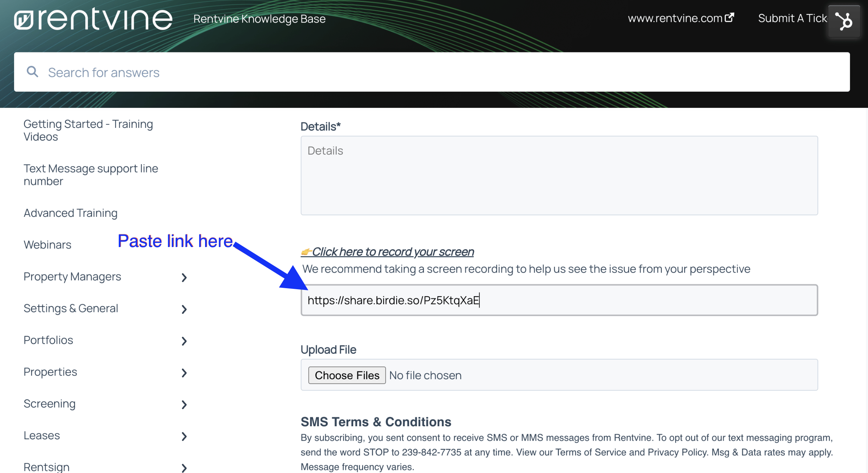Expand the Property Managers section
Screen dimensions: 868x473
(184, 278)
